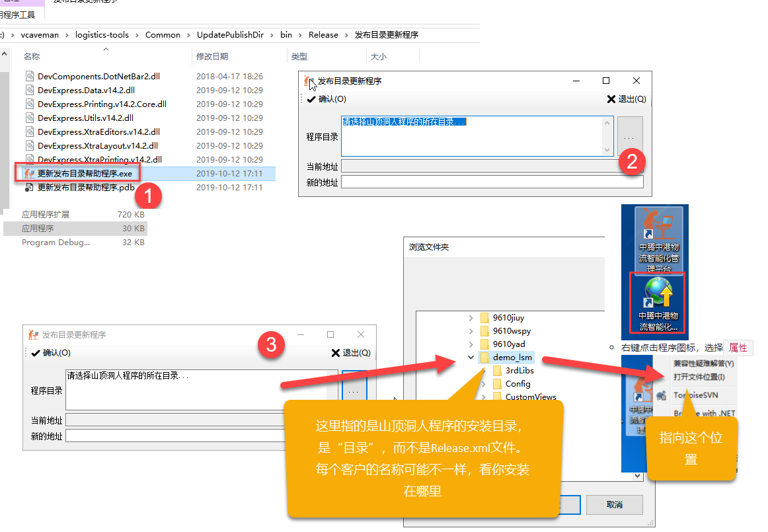This screenshot has width=768, height=532.
Task: Expand the 9610yad folder node
Action: pyautogui.click(x=471, y=344)
